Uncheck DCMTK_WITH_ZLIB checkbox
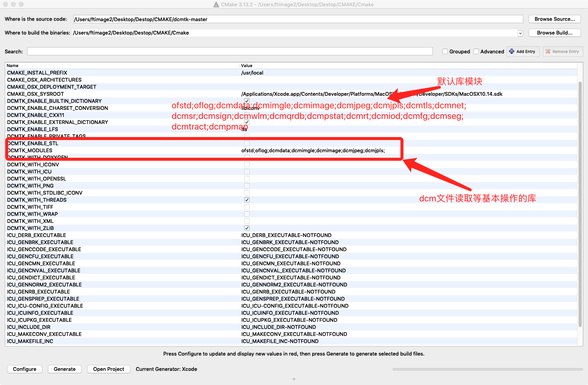588x385 pixels. point(247,228)
